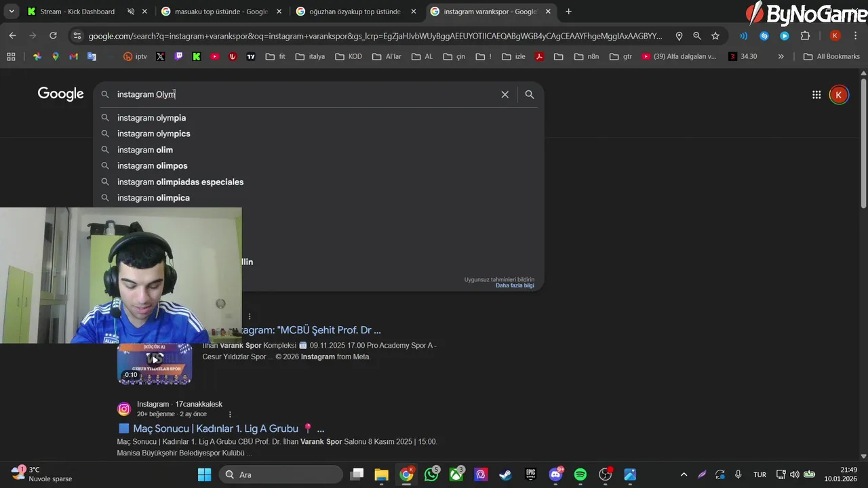The width and height of the screenshot is (868, 488).
Task: Open the MCBÜ Şehit Prof. Dr result link
Action: click(x=311, y=330)
